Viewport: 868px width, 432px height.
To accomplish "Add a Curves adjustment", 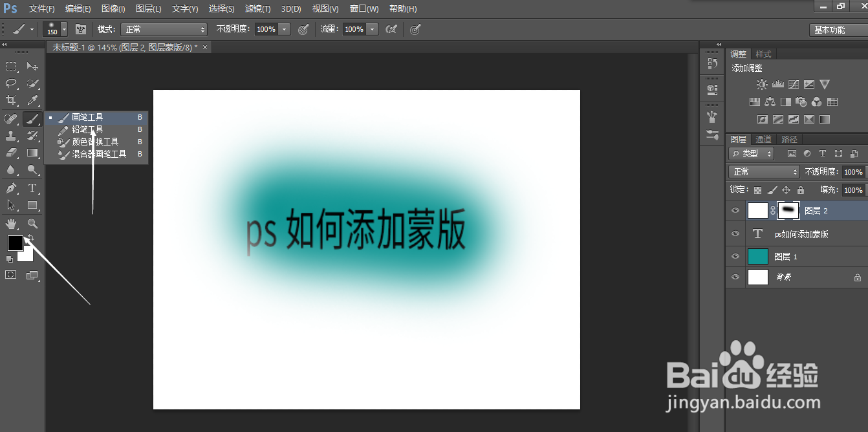I will 793,84.
